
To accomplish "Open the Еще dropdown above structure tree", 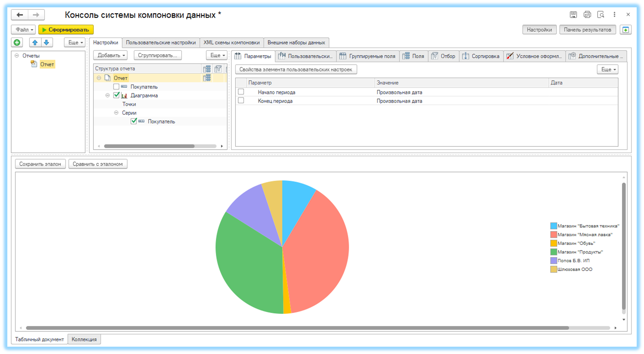I will coord(217,55).
